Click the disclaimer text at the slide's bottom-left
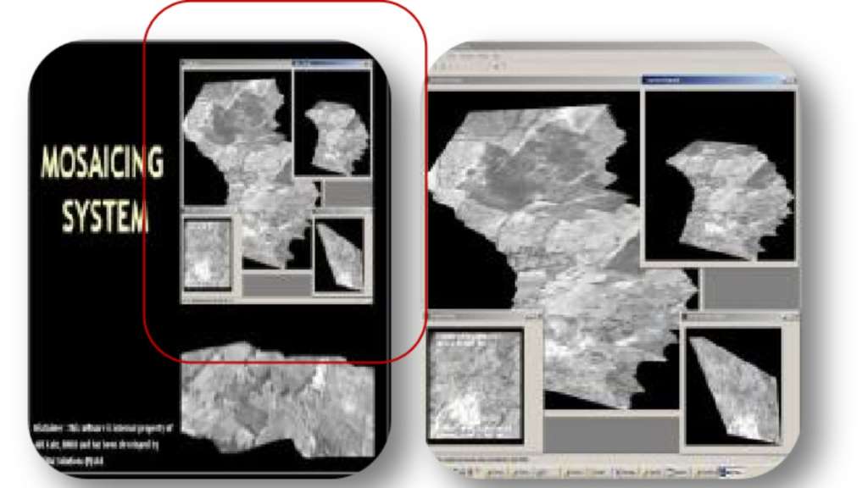The width and height of the screenshot is (868, 488). [x=102, y=441]
